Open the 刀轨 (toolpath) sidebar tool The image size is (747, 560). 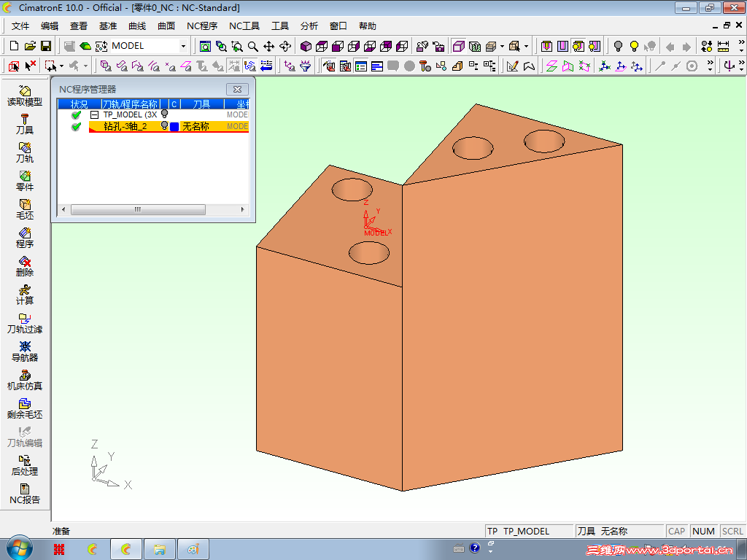(25, 153)
